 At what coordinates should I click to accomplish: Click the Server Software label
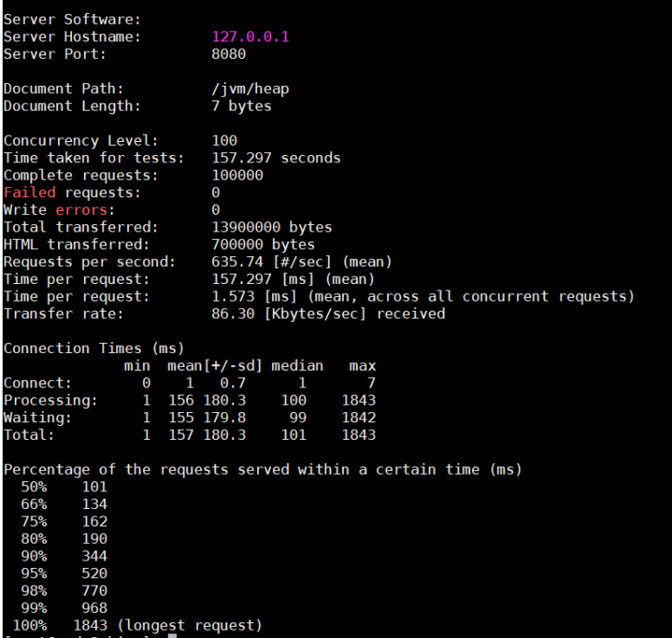(x=72, y=19)
